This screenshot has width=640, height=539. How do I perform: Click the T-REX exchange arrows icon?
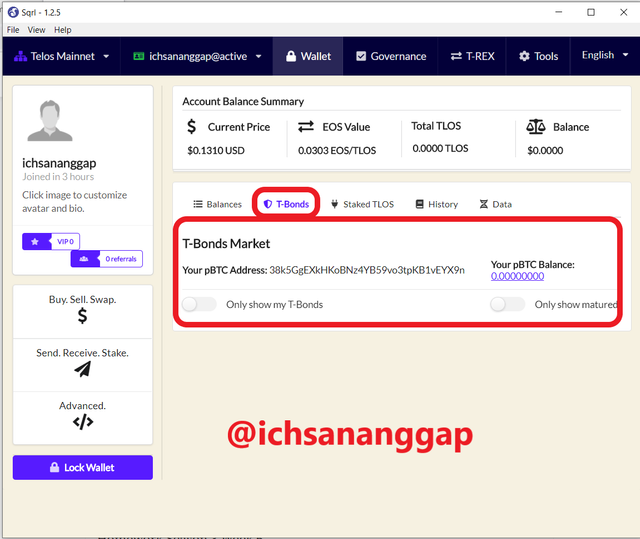click(456, 56)
